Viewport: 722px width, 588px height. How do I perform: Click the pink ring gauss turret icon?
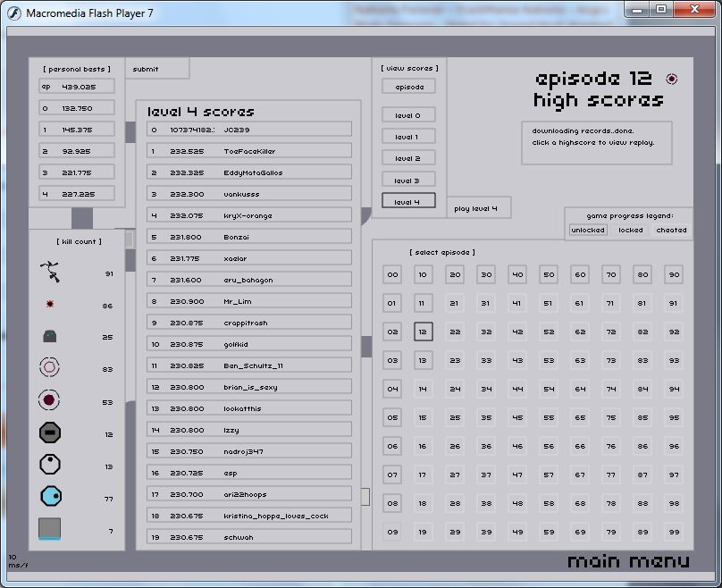click(x=50, y=367)
